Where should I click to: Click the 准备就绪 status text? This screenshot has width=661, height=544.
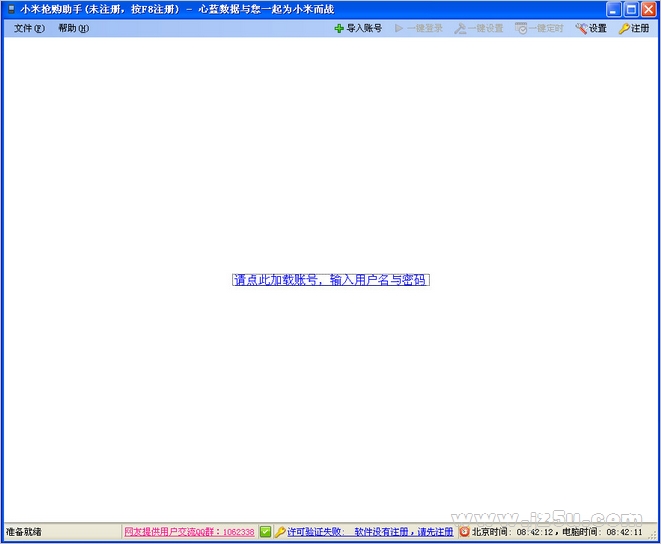click(x=24, y=532)
